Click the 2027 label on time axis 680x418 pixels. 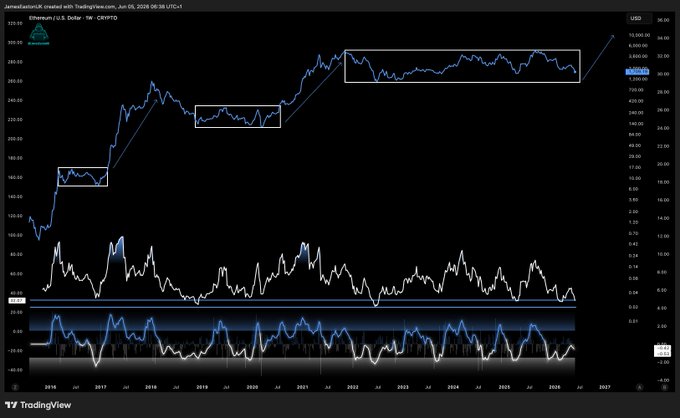point(605,387)
